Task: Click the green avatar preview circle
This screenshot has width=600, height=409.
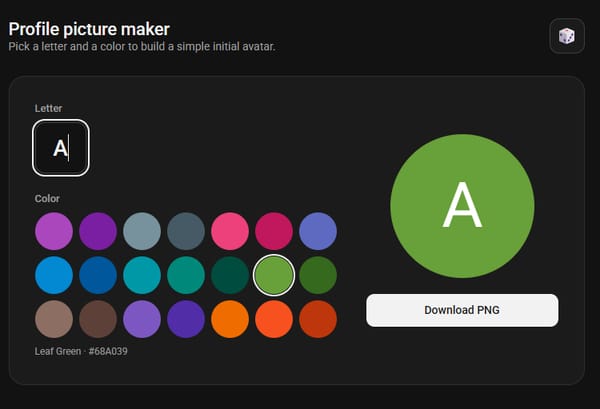Action: (x=462, y=206)
